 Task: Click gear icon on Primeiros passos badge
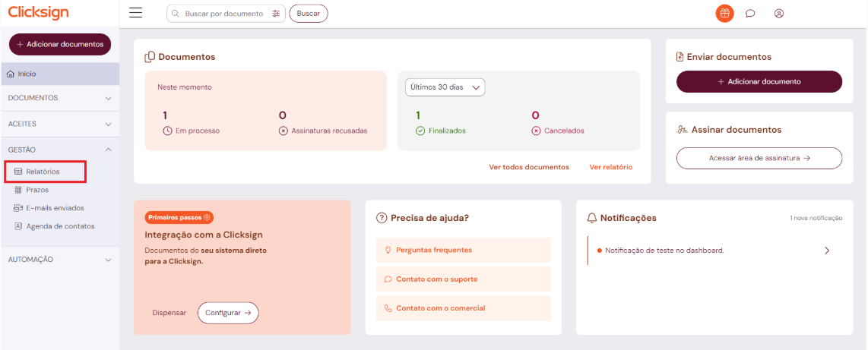point(207,217)
